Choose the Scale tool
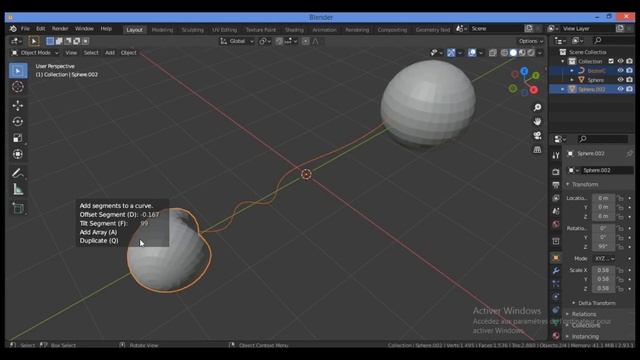 click(18, 138)
